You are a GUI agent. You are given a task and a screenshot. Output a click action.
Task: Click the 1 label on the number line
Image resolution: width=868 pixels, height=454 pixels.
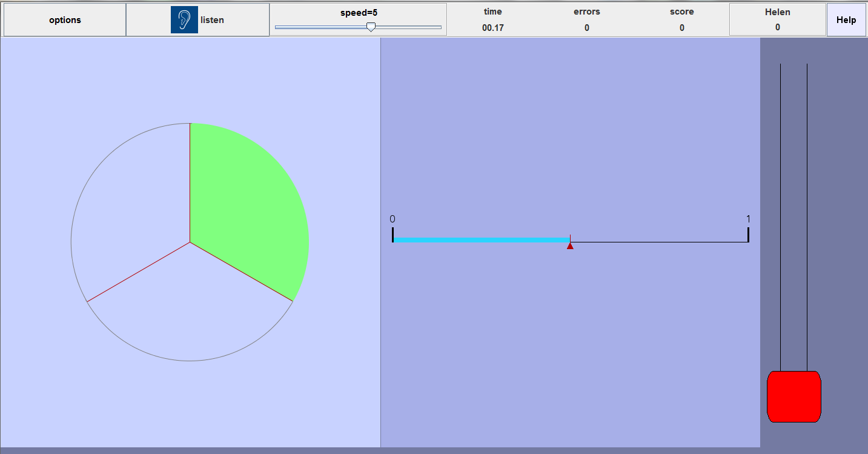click(x=748, y=219)
